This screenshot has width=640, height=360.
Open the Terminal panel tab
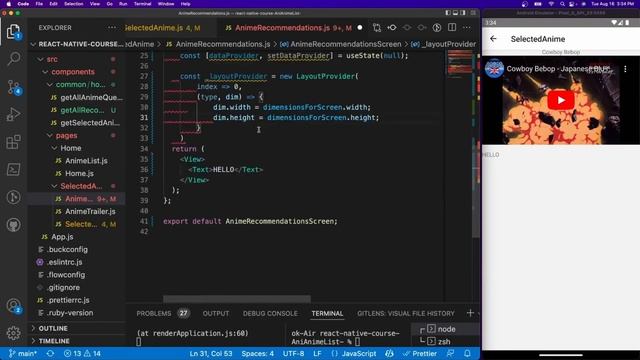click(327, 313)
